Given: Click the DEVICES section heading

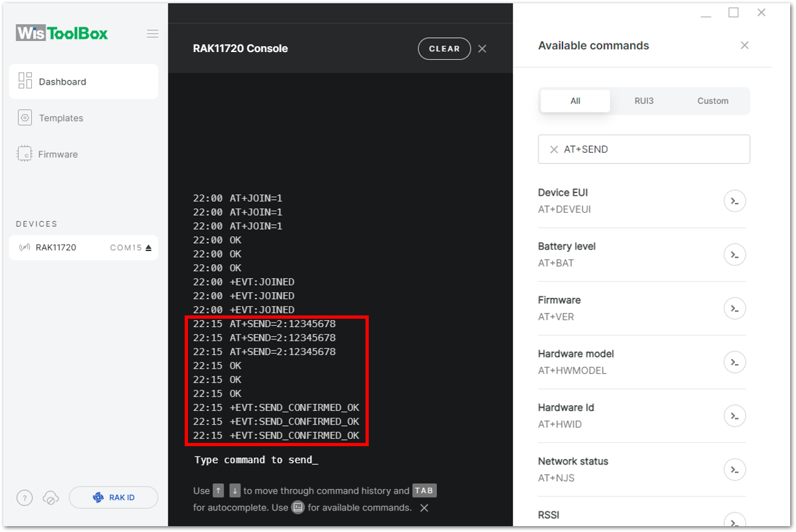Looking at the screenshot, I should [x=37, y=224].
